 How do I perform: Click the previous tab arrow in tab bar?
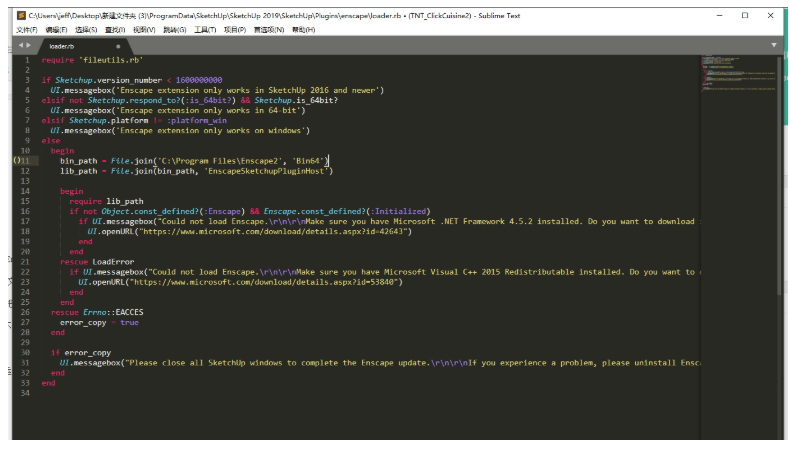pos(20,45)
